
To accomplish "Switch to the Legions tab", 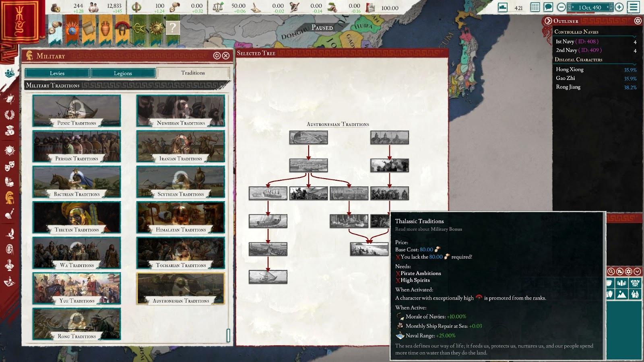I will [123, 73].
